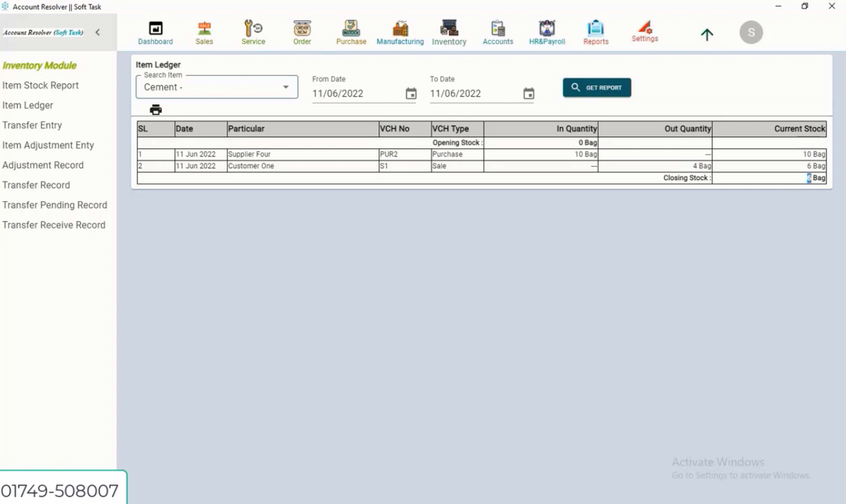Click the Accounts module icon
This screenshot has height=504, width=846.
coord(498,32)
